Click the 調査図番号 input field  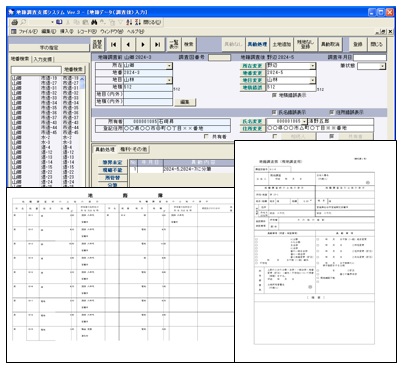[x=219, y=58]
